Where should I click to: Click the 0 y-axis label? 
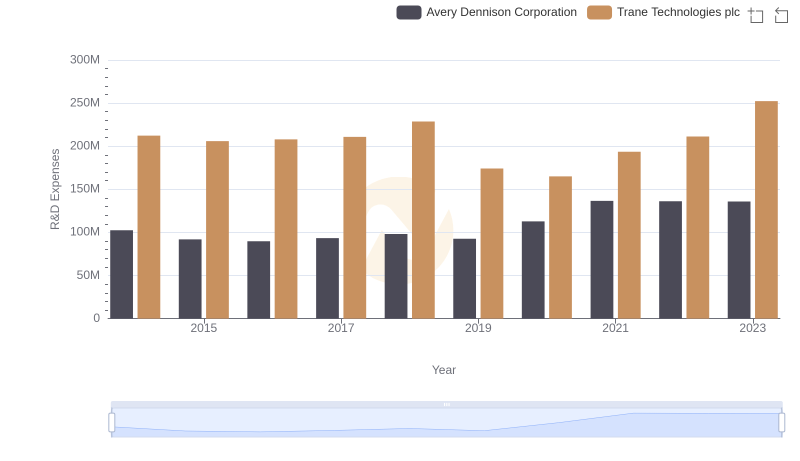(x=96, y=318)
